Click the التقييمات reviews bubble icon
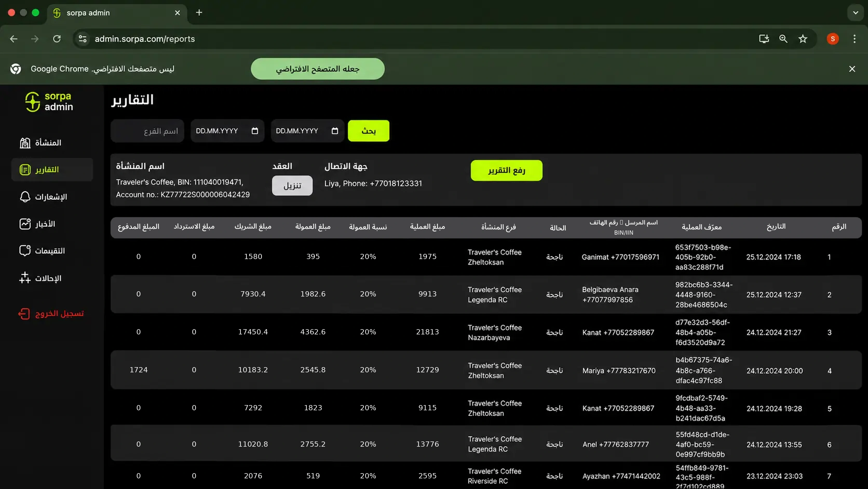Viewport: 868px width, 489px height. coord(25,250)
